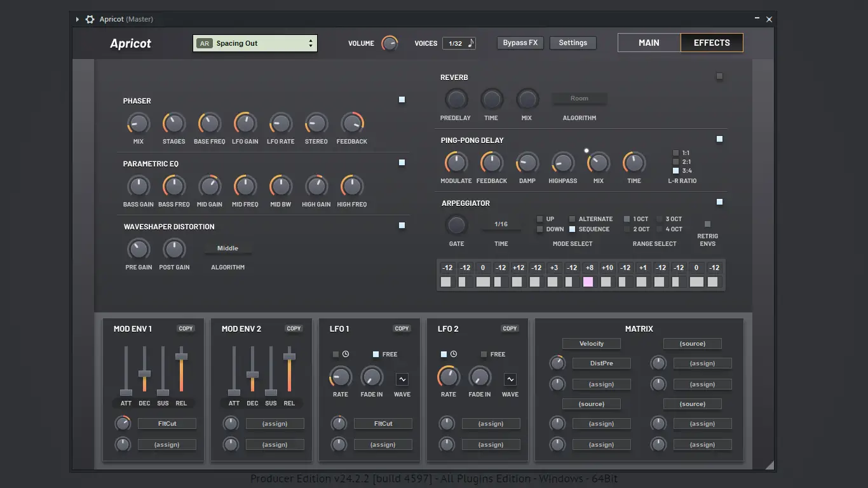The height and width of the screenshot is (488, 868).
Task: Click the Phaser STAGES knob
Action: 174,123
